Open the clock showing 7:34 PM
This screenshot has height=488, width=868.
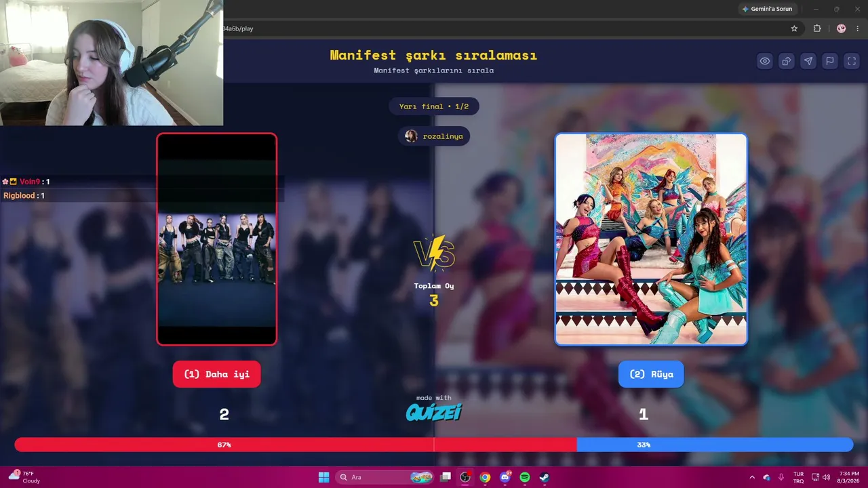(x=850, y=477)
